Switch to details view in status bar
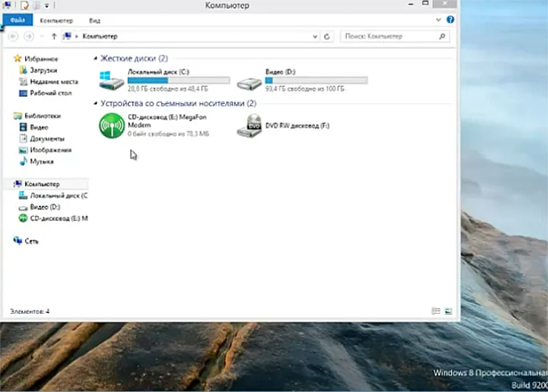The image size is (548, 392). click(x=436, y=311)
